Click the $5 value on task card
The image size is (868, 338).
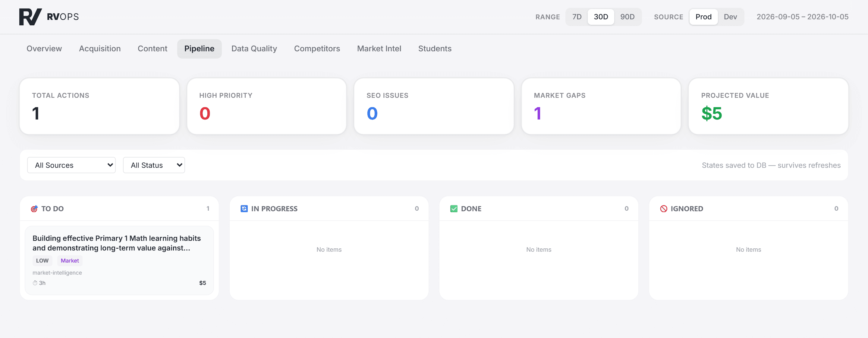click(203, 283)
